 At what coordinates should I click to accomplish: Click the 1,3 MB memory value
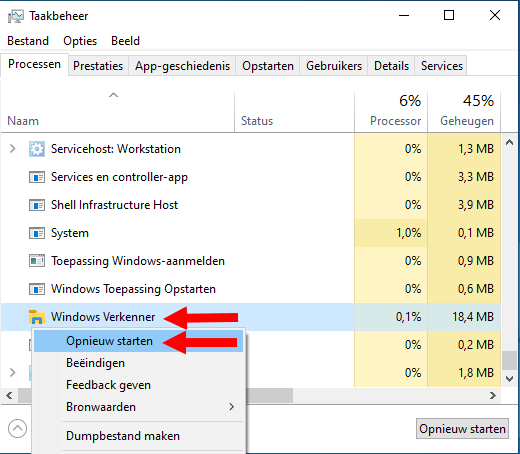(476, 149)
